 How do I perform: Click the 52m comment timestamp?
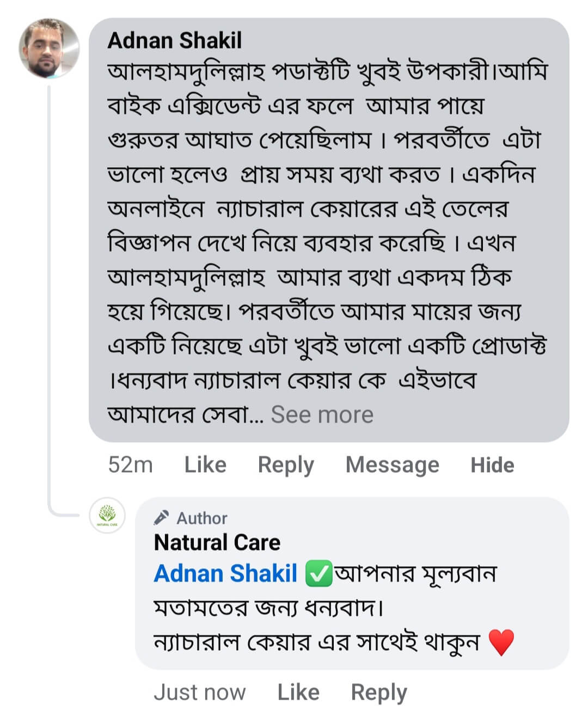(130, 465)
